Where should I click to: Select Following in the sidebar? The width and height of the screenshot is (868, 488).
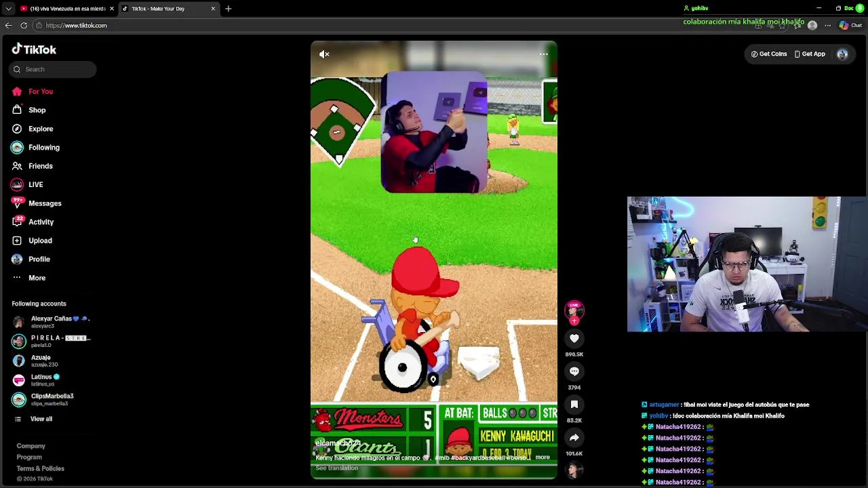pyautogui.click(x=44, y=147)
